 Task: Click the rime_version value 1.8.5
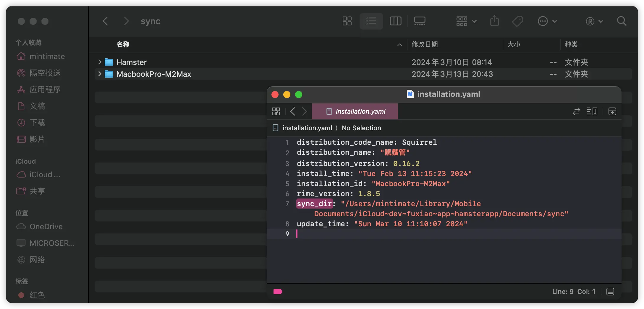[x=369, y=193]
